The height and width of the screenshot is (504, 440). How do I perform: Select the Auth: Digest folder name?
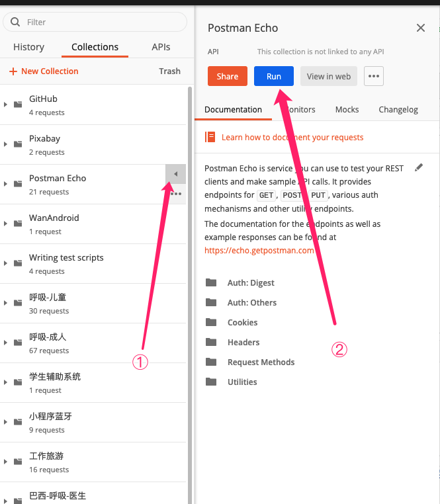point(251,283)
